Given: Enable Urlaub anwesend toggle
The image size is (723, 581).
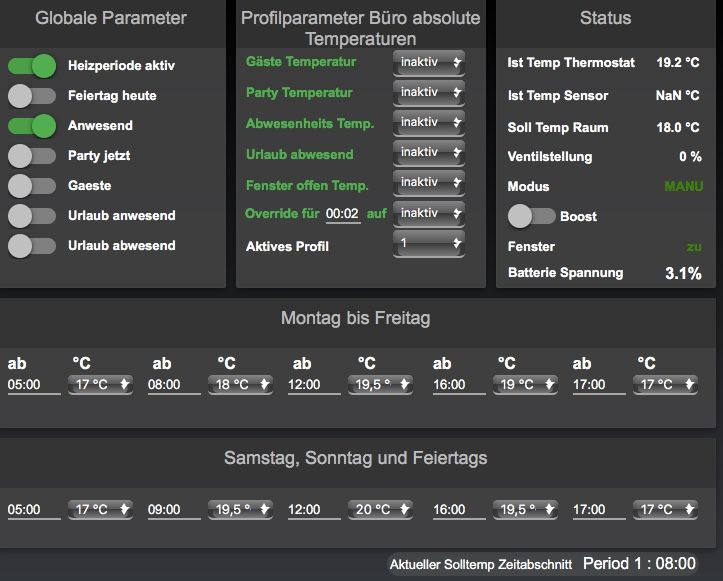Looking at the screenshot, I should tap(32, 216).
